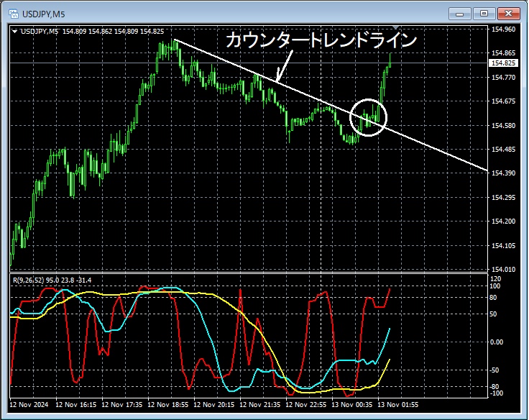The image size is (529, 420).
Task: Click price scale value 154.295
Action: click(503, 197)
